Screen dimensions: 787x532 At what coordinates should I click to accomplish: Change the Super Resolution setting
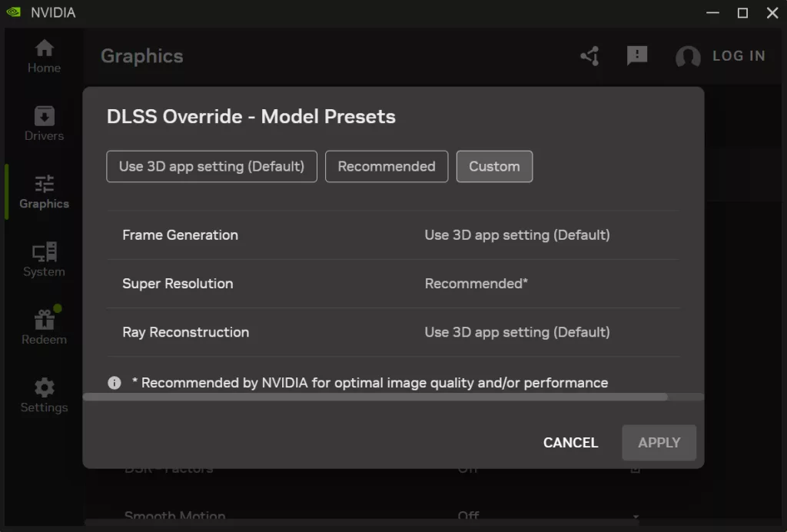click(475, 284)
